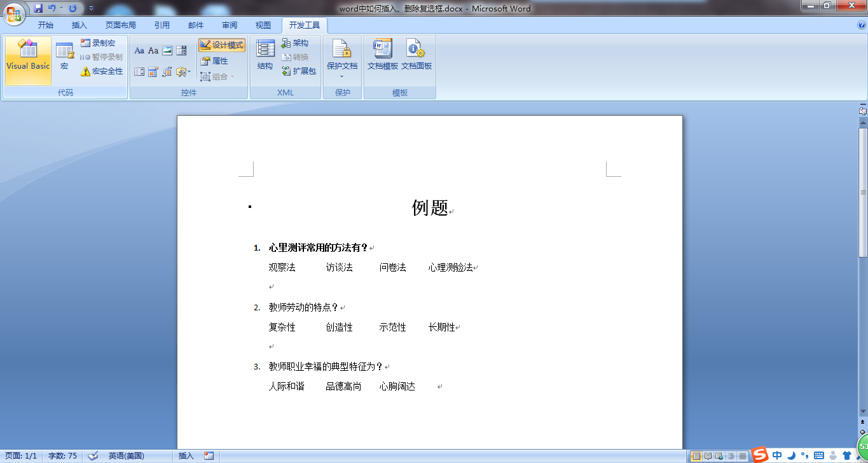
Task: Open the 文档面板 document panel
Action: point(417,55)
